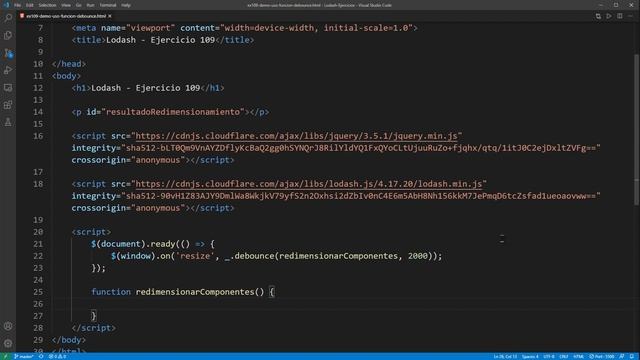Image resolution: width=640 pixels, height=360 pixels.
Task: Click line number 22 in gutter
Action: [x=38, y=256]
